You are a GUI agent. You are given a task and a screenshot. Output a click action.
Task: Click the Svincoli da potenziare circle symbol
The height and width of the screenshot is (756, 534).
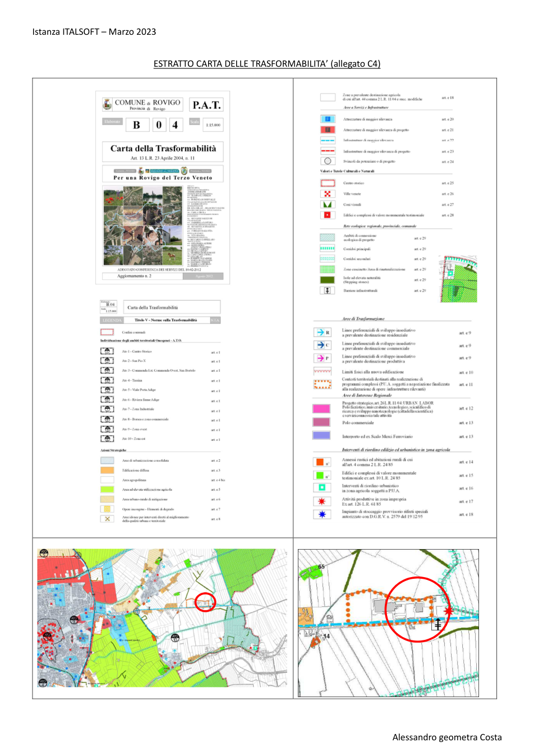(328, 162)
